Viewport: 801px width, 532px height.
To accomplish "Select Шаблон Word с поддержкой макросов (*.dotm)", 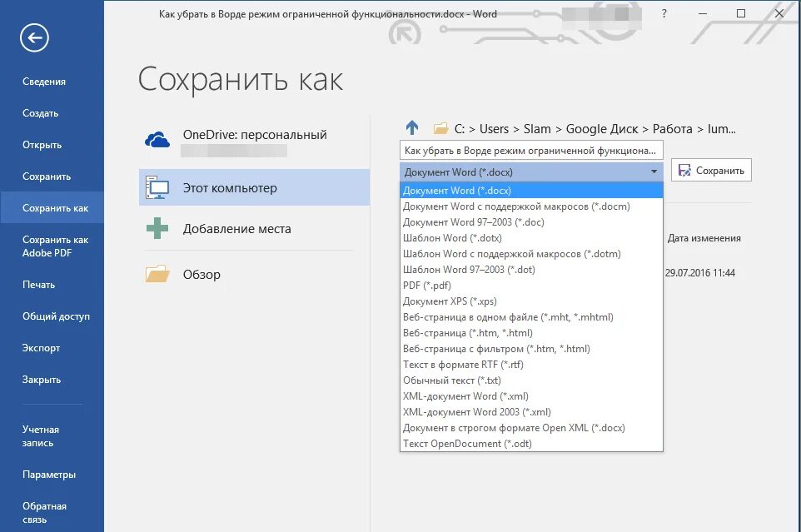I will coord(531,254).
